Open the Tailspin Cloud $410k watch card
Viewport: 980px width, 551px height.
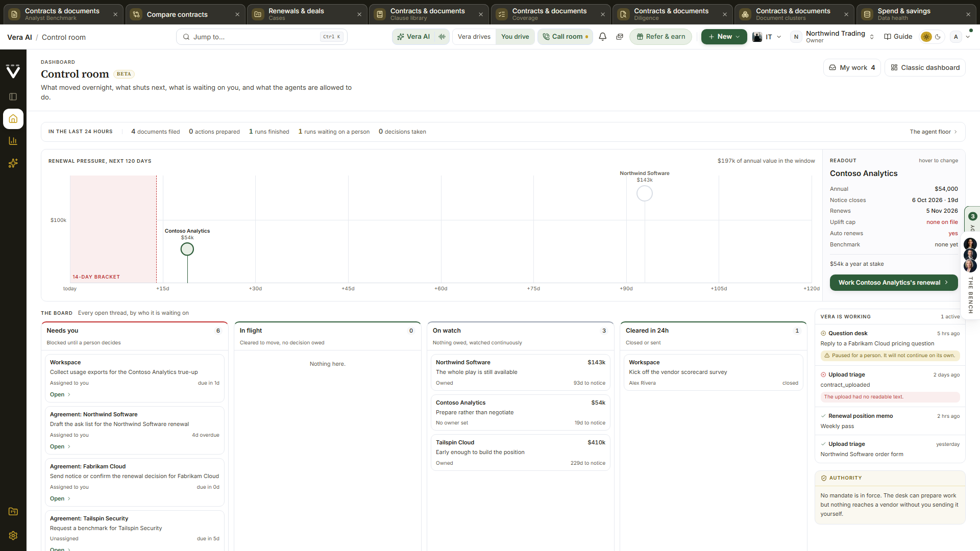pos(520,453)
